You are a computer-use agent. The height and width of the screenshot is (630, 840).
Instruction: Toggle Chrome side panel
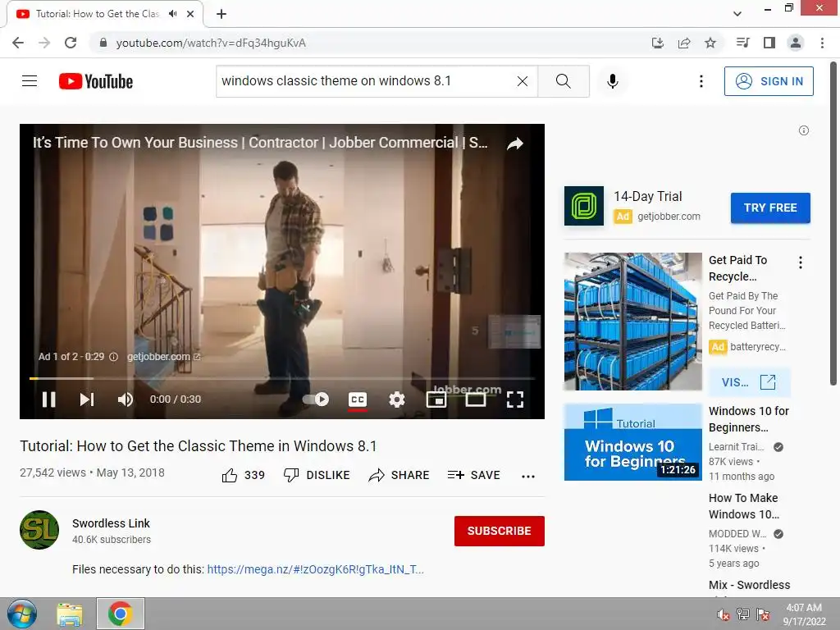click(x=769, y=43)
